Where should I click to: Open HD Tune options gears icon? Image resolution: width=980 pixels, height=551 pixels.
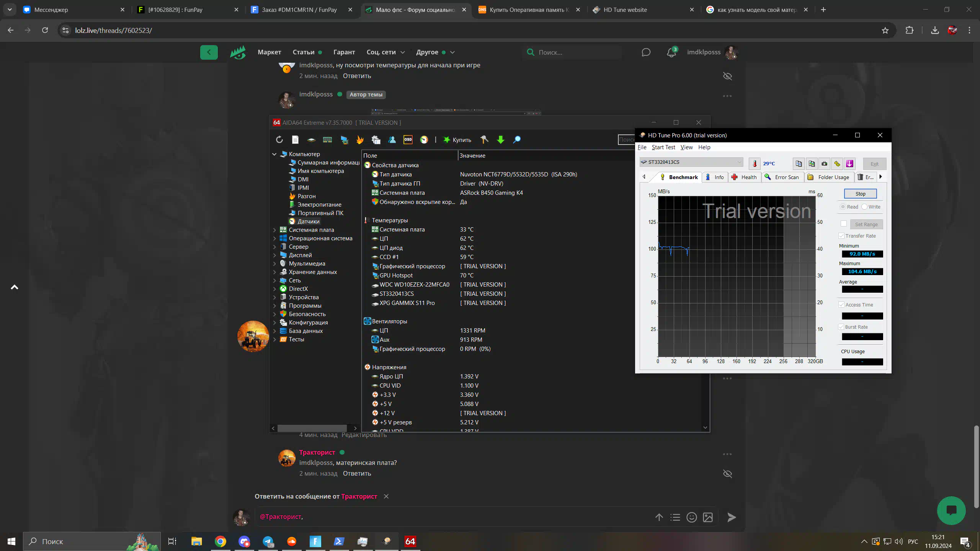pyautogui.click(x=837, y=163)
